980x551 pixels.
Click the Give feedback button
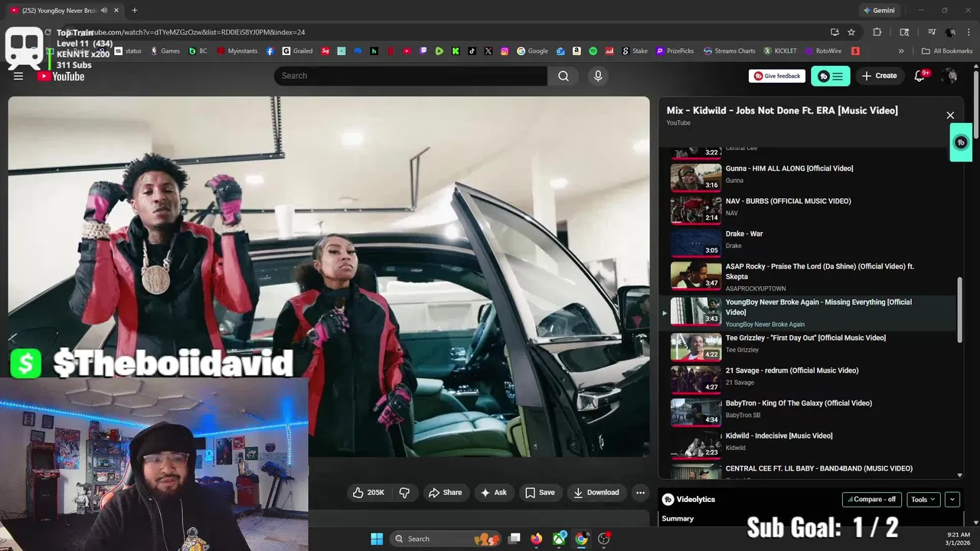[x=777, y=76]
